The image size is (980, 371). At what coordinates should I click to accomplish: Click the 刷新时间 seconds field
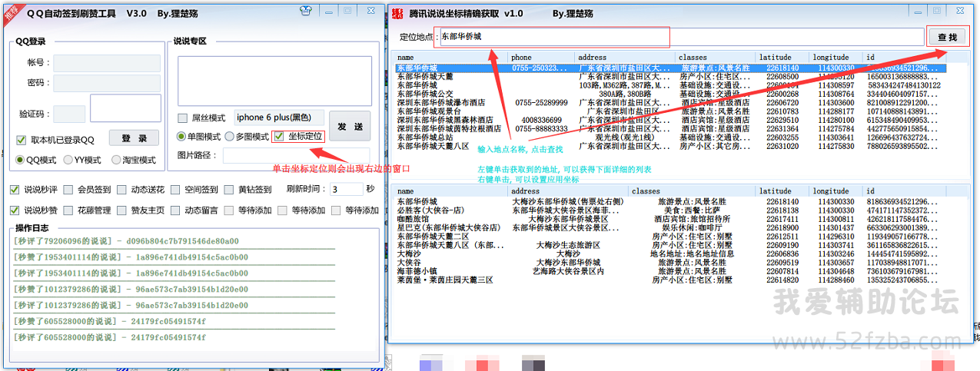pos(345,189)
